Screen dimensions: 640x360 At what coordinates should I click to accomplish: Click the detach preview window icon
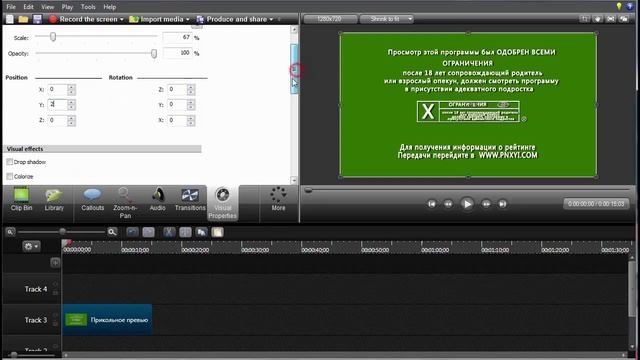point(624,19)
